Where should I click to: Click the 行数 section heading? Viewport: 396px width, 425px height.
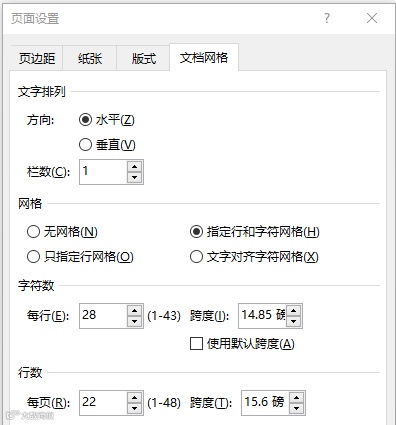tap(30, 373)
